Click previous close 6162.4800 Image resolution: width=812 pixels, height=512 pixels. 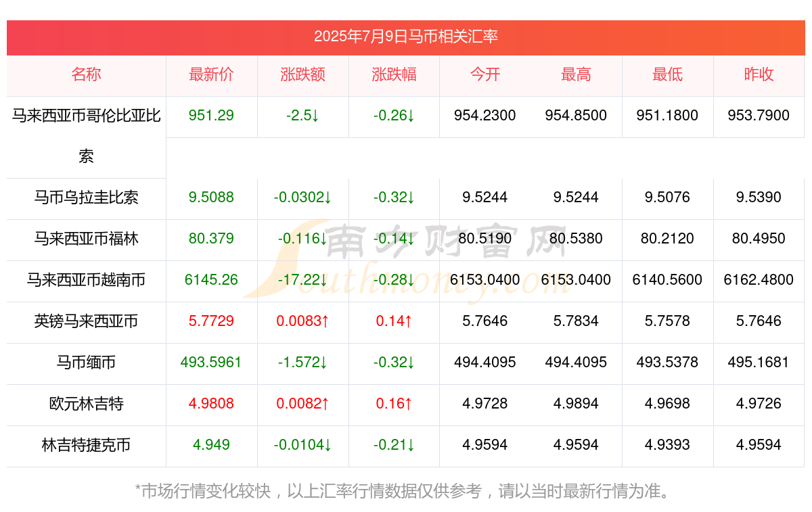(x=759, y=280)
